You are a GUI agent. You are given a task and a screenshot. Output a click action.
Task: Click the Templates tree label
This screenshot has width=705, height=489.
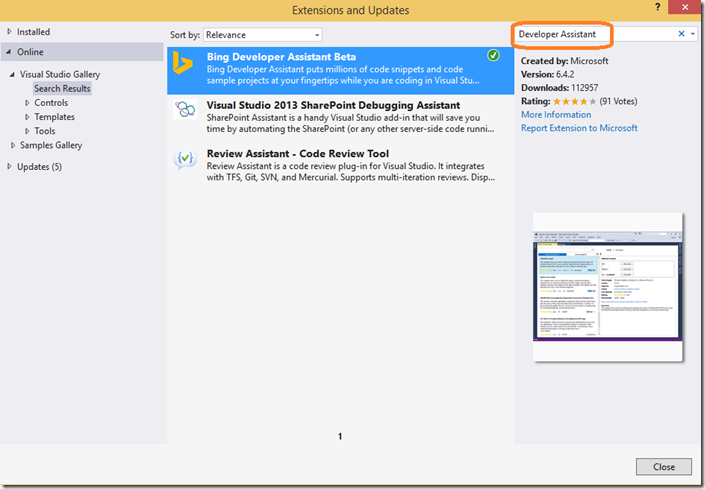coord(54,117)
